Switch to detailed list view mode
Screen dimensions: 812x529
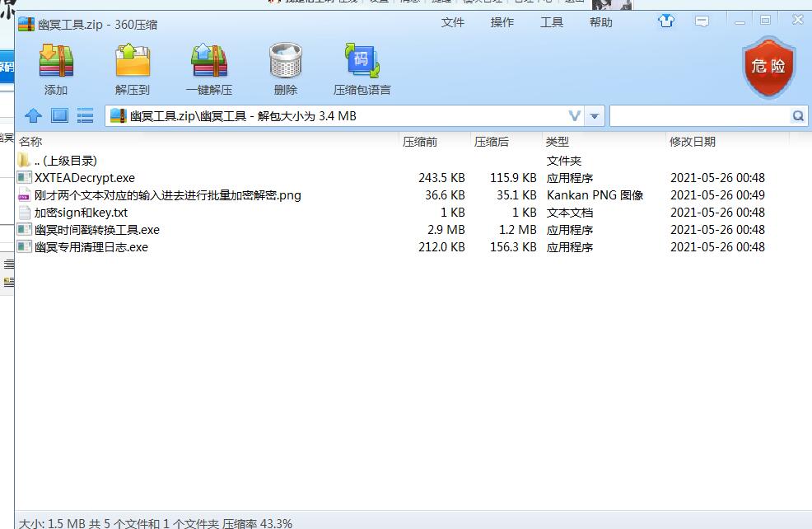[85, 116]
